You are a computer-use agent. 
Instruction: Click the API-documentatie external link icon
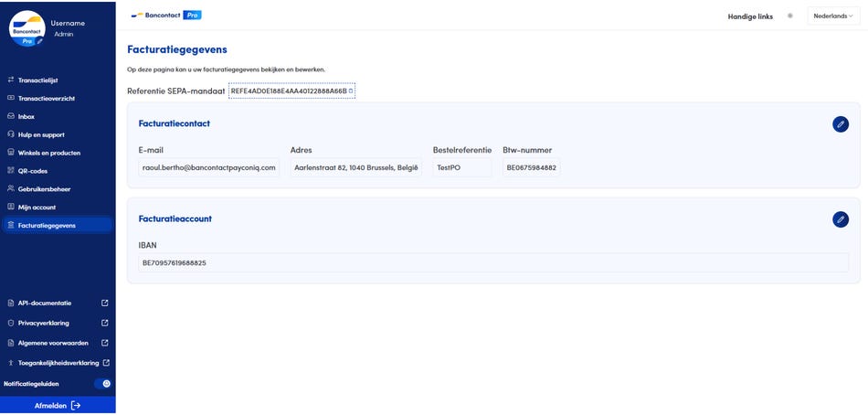tap(105, 303)
